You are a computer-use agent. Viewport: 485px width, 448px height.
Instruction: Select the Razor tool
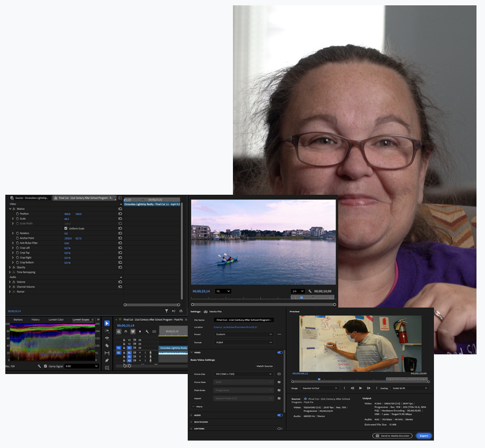pos(107,346)
